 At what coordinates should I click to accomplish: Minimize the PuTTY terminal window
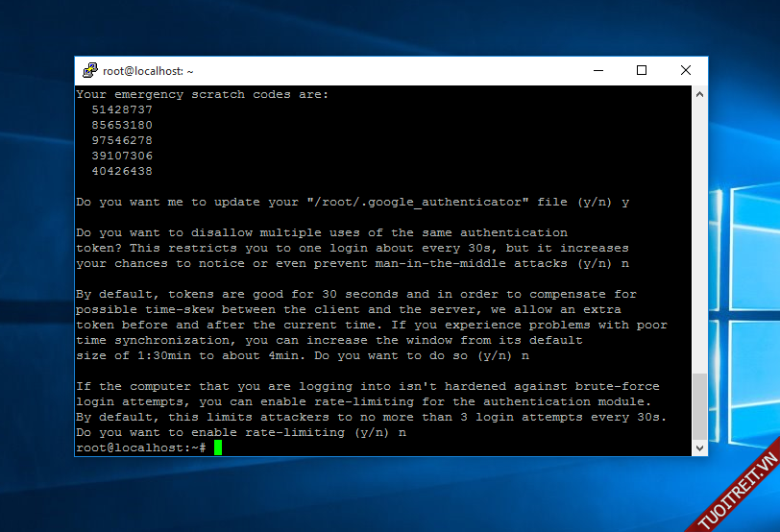point(597,70)
